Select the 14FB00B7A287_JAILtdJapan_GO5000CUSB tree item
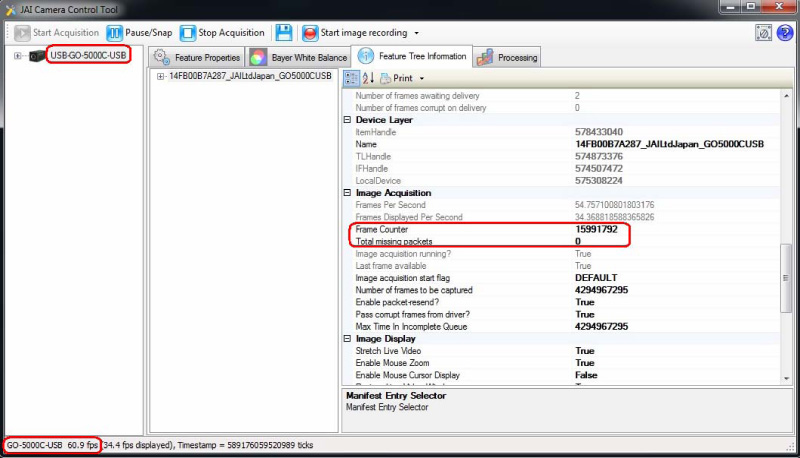 [250, 76]
